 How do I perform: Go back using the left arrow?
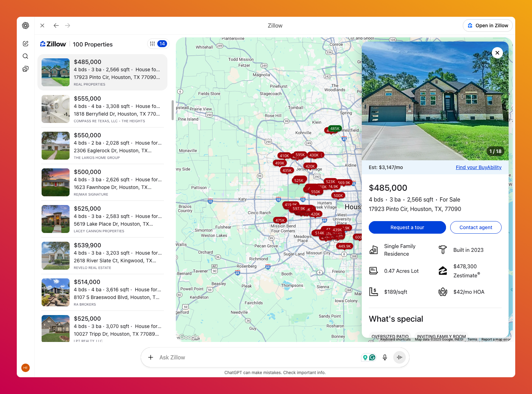(56, 25)
